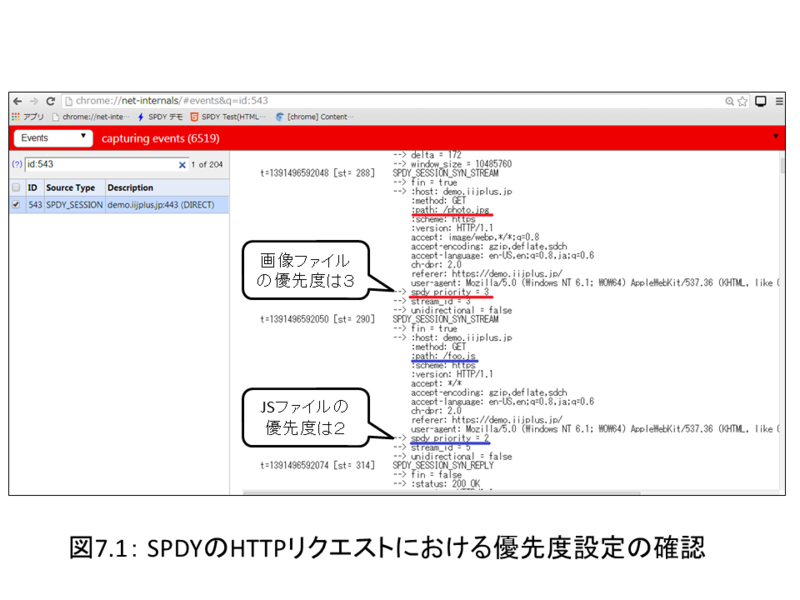
Task: Click the :status: 200 OK line
Action: pos(446,483)
